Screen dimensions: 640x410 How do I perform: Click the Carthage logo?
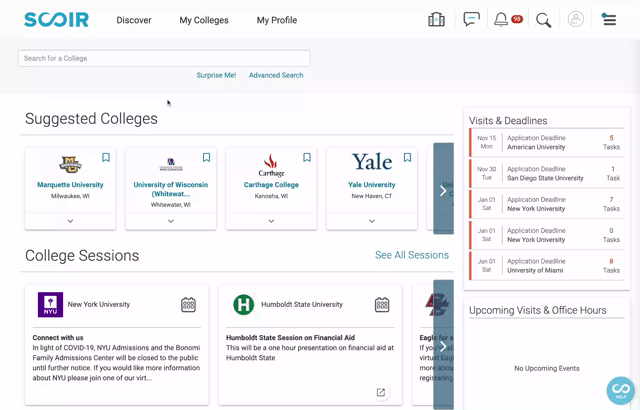[x=271, y=165]
